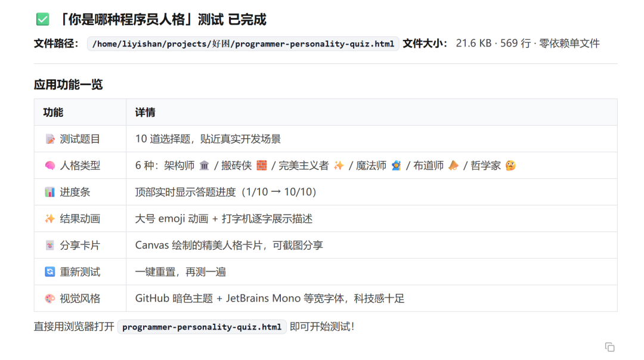Screen dimensions: 644x360
Task: Click the mage emoji after 魔法师
Action: (397, 166)
